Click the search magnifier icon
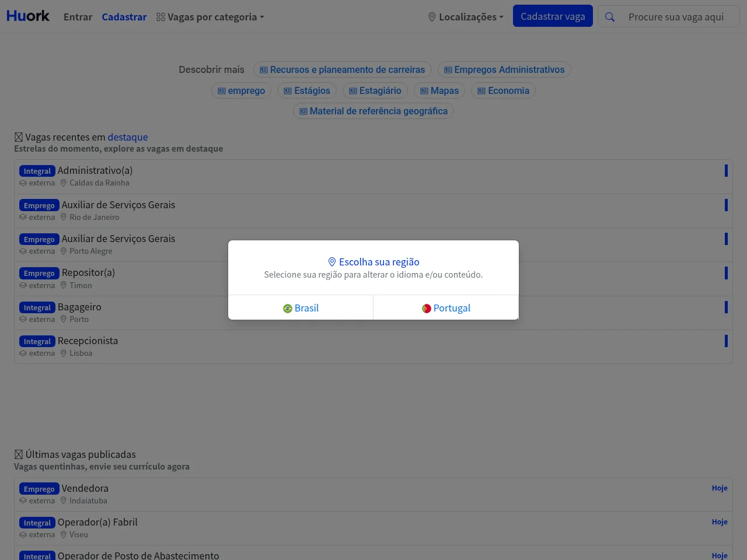Screen dimensions: 747x560 [610, 17]
